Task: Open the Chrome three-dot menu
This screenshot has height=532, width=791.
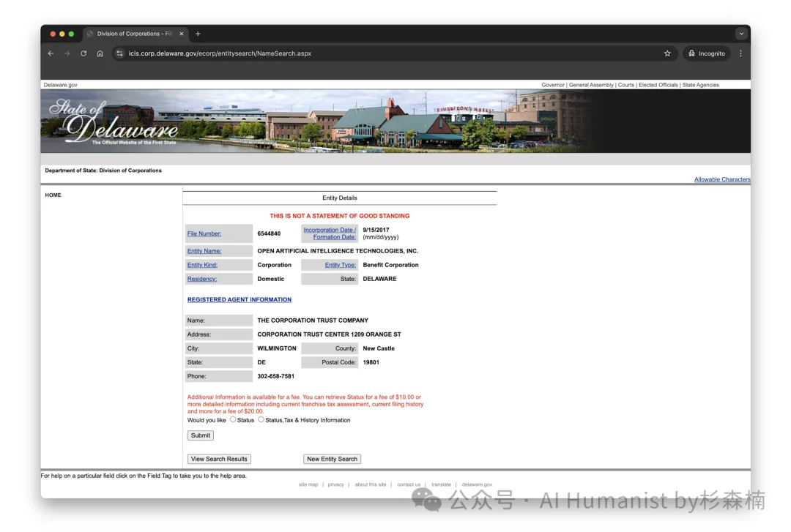Action: point(740,53)
